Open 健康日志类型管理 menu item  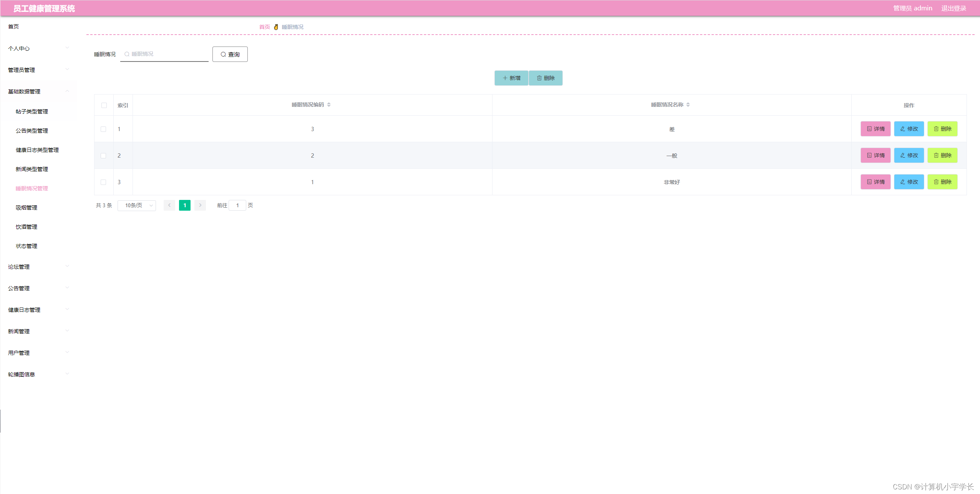37,150
